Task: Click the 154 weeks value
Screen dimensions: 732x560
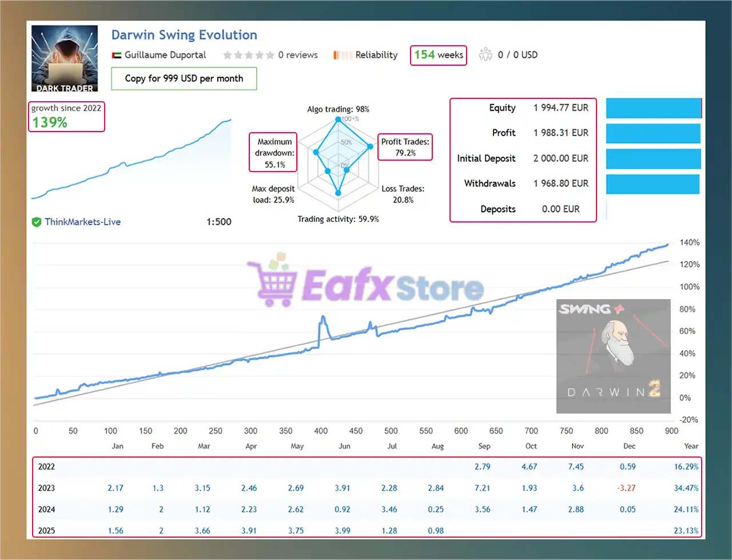Action: [439, 55]
